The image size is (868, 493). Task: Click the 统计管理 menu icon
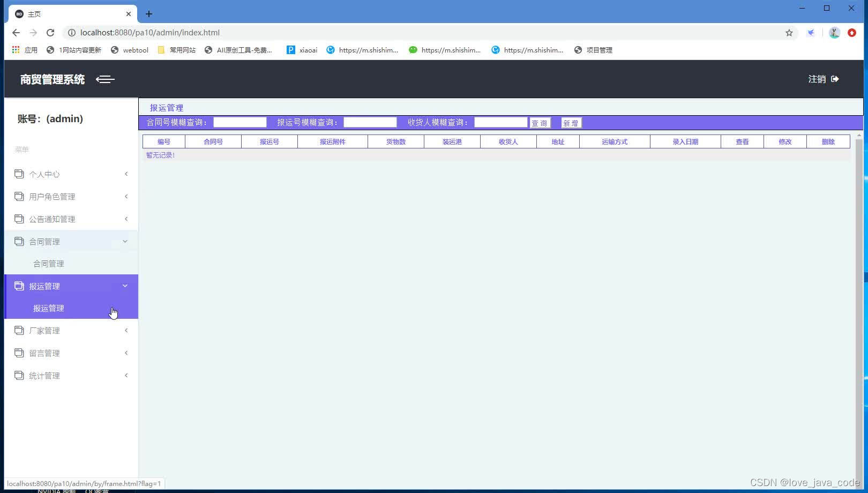coord(19,375)
